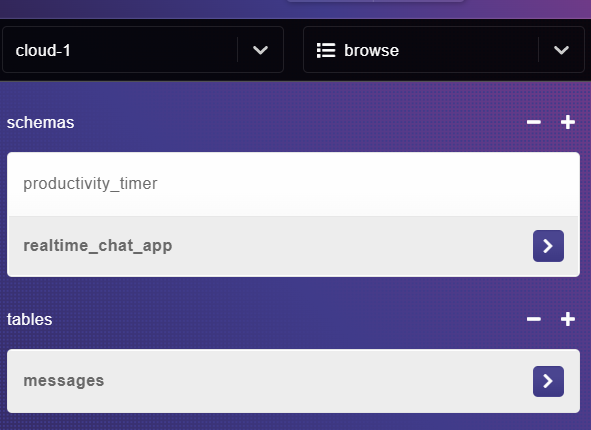Click the list icon beside browse
Screen dimensions: 591x430
point(326,50)
